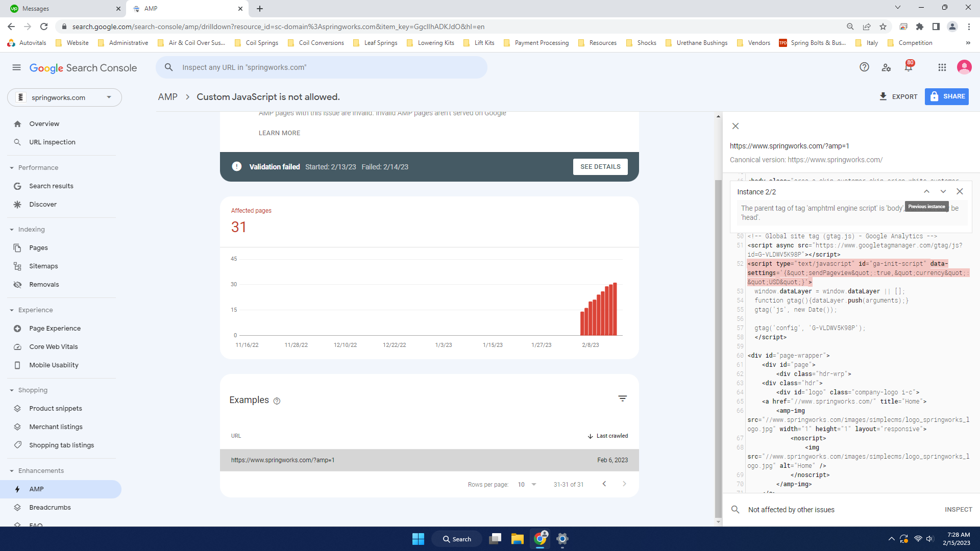Go to previous page of examples
980x551 pixels.
[604, 484]
